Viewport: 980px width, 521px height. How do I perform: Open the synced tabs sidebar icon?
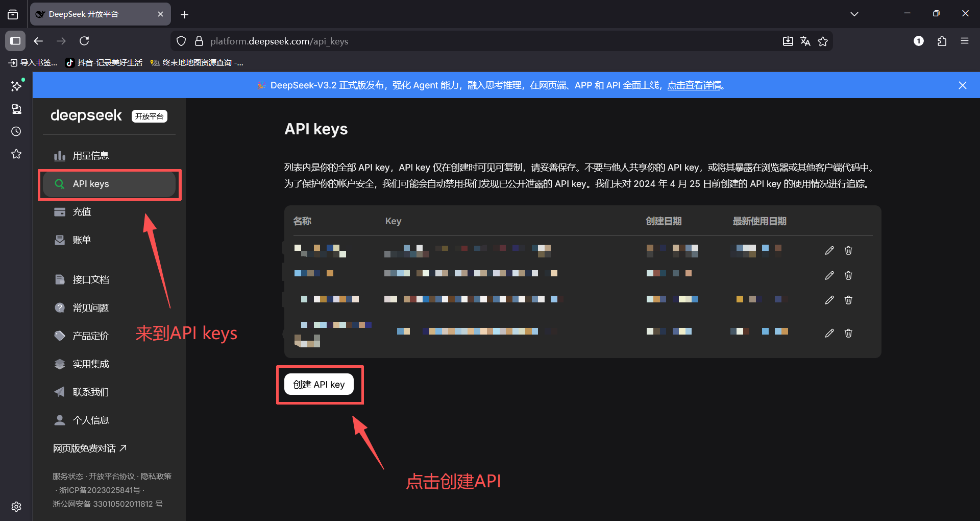click(16, 109)
